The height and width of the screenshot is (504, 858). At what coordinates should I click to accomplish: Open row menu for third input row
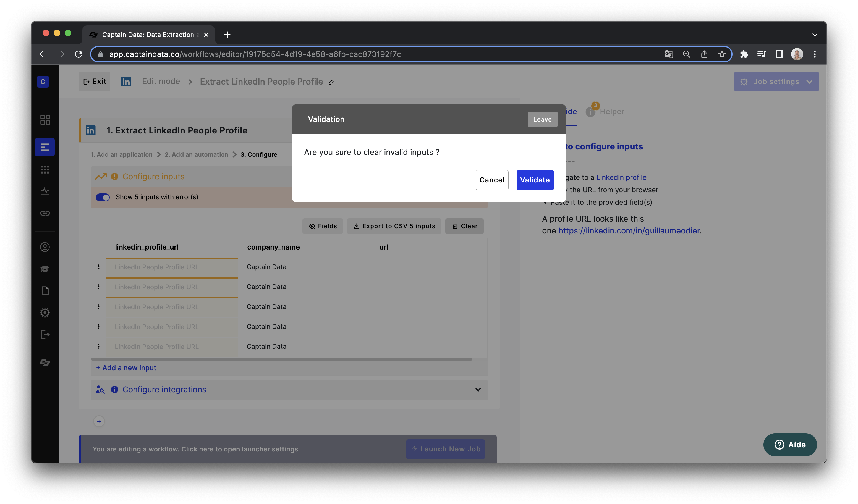[99, 307]
